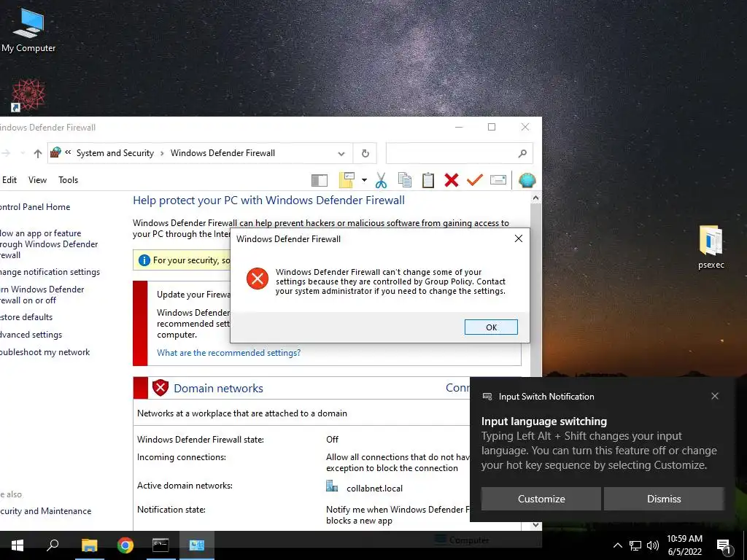Select the My Computer desktop icon

[28, 30]
